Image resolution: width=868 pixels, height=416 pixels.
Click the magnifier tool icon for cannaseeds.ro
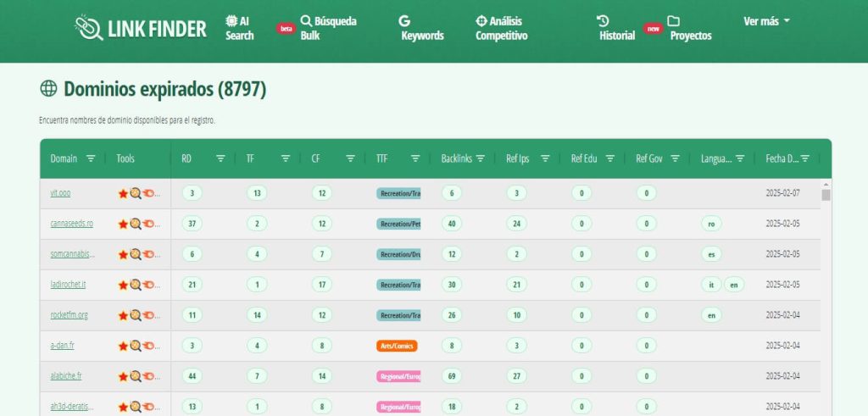(135, 225)
